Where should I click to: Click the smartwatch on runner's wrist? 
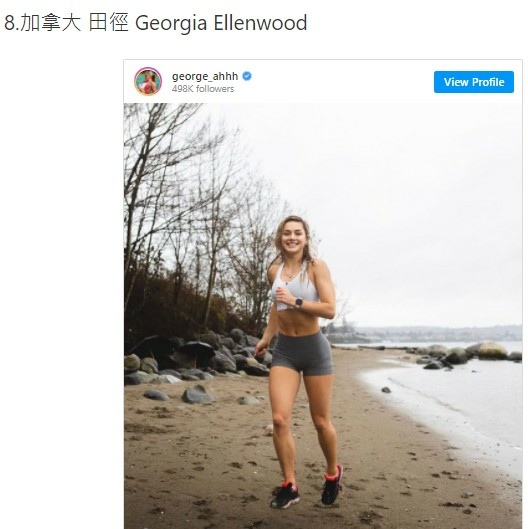point(299,303)
